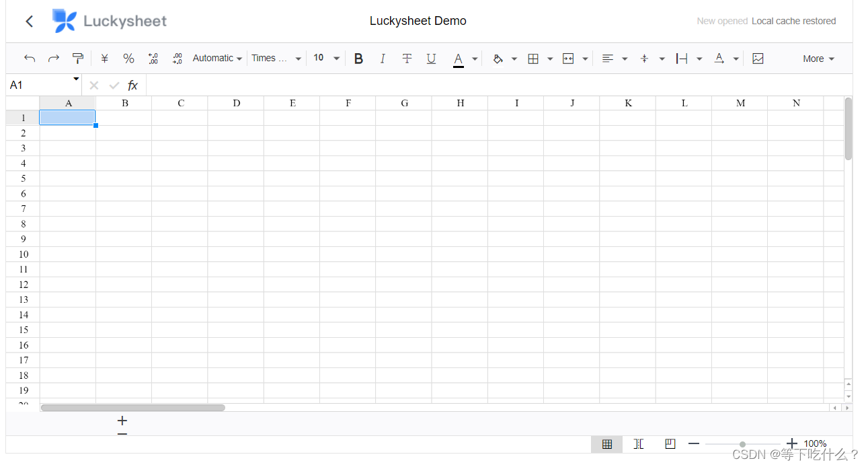Viewport: 868px width, 467px height.
Task: Open the name box dropdown arrow
Action: (76, 80)
